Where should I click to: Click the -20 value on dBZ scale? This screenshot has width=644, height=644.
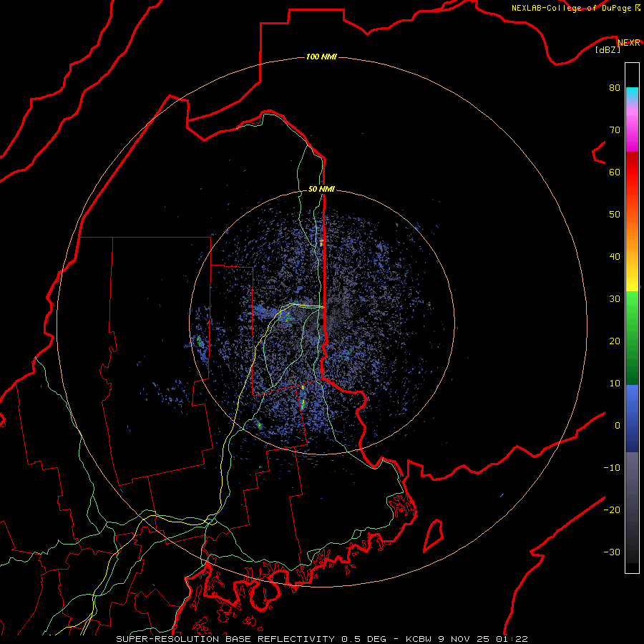612,509
